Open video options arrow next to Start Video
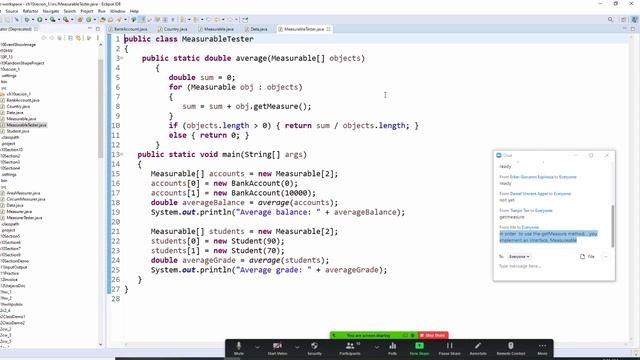 297,347
